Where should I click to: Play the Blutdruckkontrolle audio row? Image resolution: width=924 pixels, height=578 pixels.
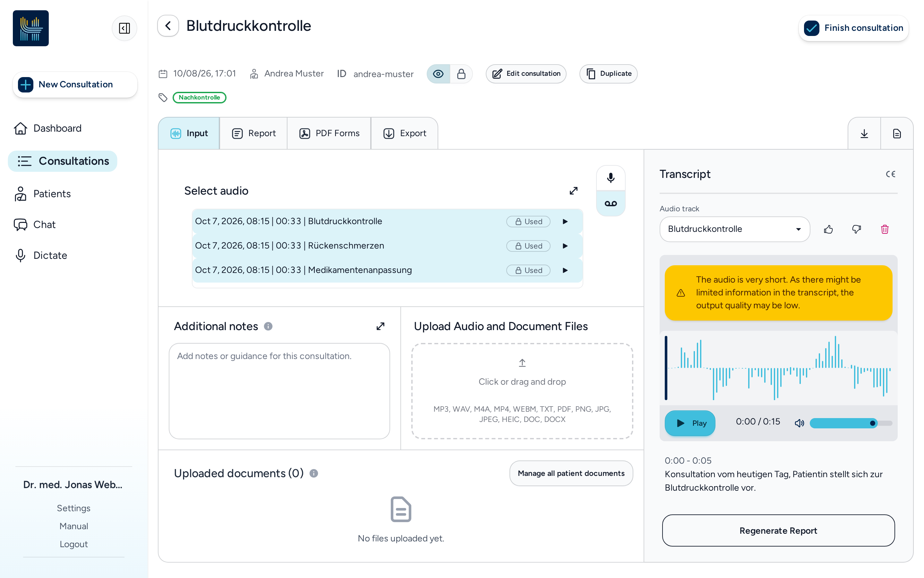[565, 221]
